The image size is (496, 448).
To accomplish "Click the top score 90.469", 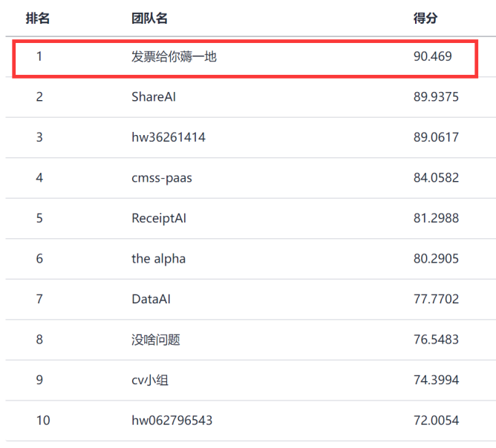I will (x=433, y=56).
